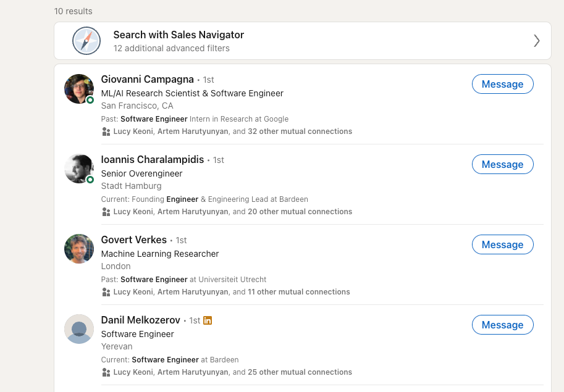Message Giovanni Campagna
Image resolution: width=564 pixels, height=392 pixels.
coord(502,84)
